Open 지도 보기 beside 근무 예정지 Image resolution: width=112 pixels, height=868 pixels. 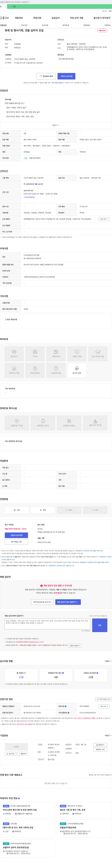click(104, 219)
